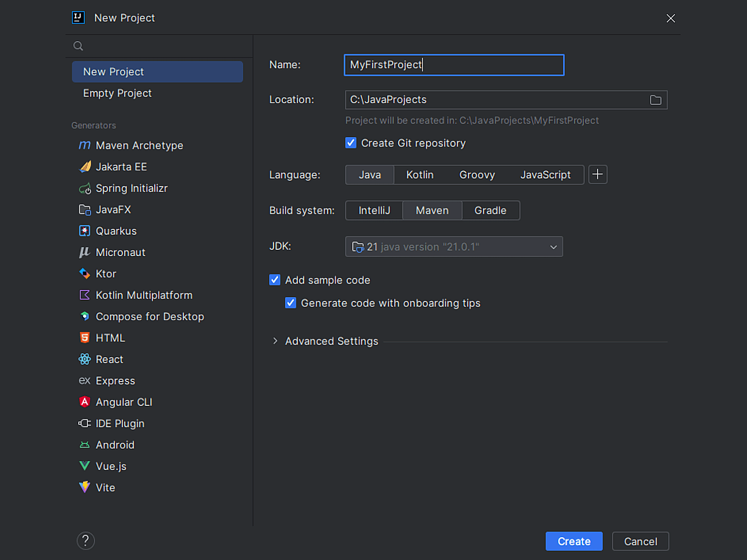Choose IntelliJ build system
Viewport: 747px width, 560px height.
pos(374,210)
